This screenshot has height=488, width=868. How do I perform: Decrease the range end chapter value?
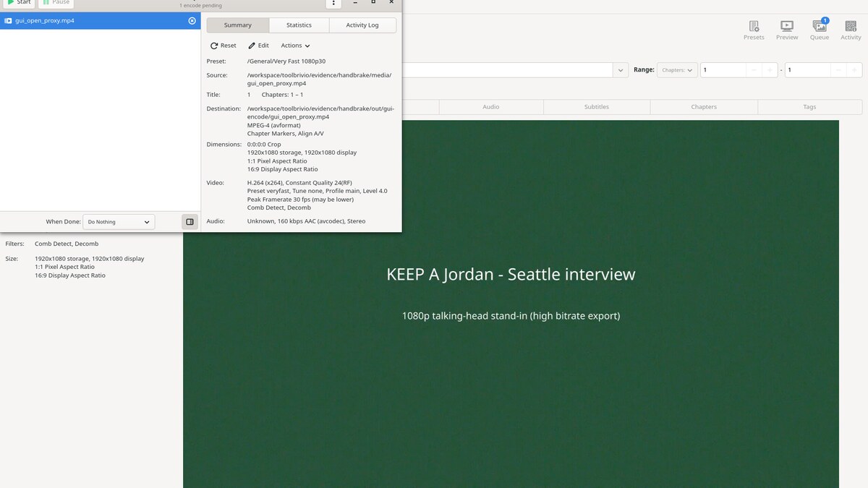[838, 70]
